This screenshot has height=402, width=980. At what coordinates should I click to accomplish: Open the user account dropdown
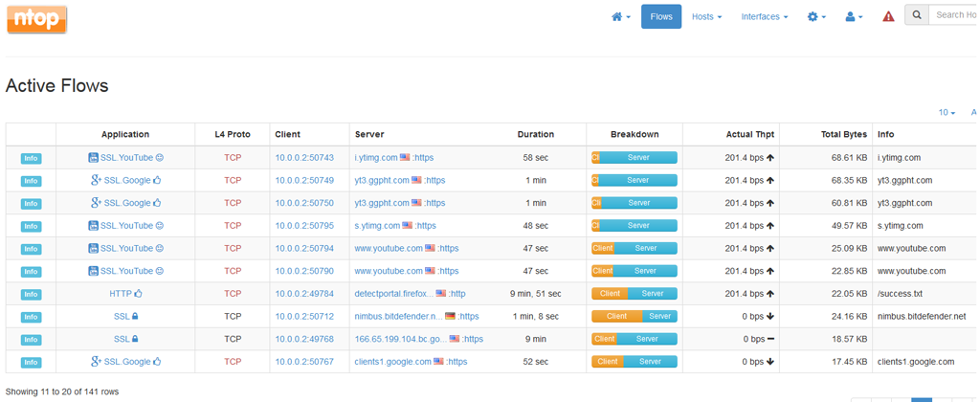point(854,17)
